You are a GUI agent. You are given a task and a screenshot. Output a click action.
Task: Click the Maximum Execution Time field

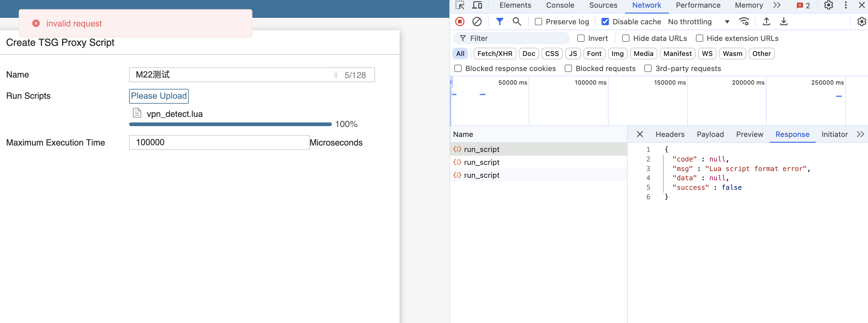pyautogui.click(x=219, y=142)
